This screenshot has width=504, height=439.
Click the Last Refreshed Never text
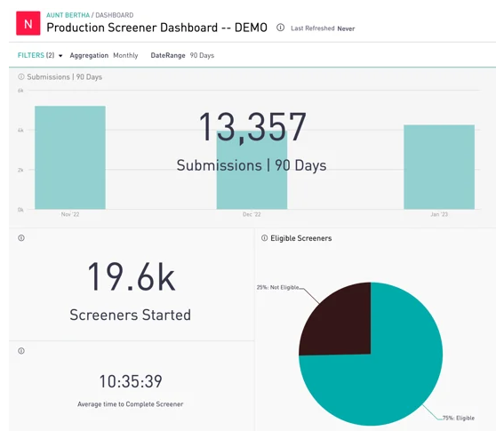pyautogui.click(x=323, y=28)
